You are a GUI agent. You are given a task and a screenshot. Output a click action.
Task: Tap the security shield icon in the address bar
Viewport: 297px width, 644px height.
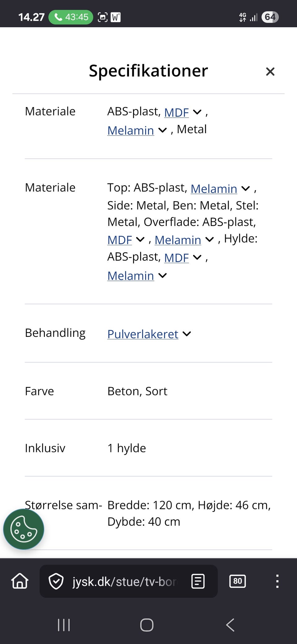[57, 581]
